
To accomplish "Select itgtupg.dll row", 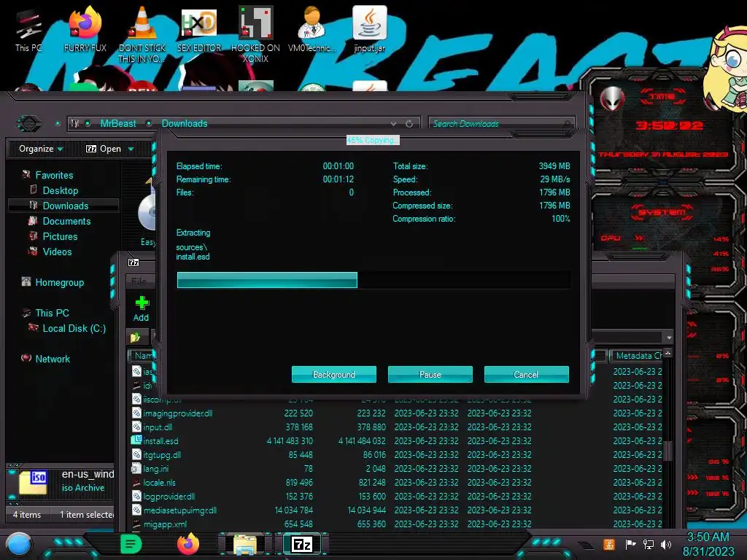I will click(x=396, y=454).
